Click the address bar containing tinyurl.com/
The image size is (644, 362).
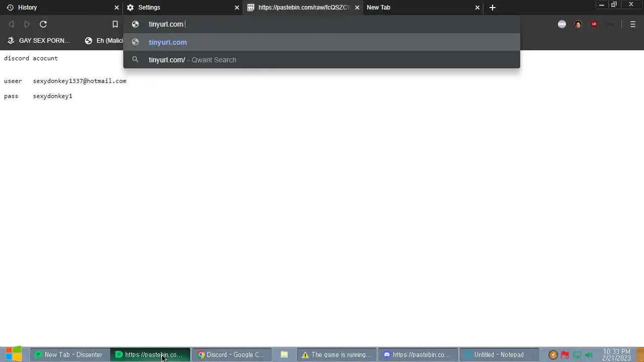pyautogui.click(x=322, y=24)
